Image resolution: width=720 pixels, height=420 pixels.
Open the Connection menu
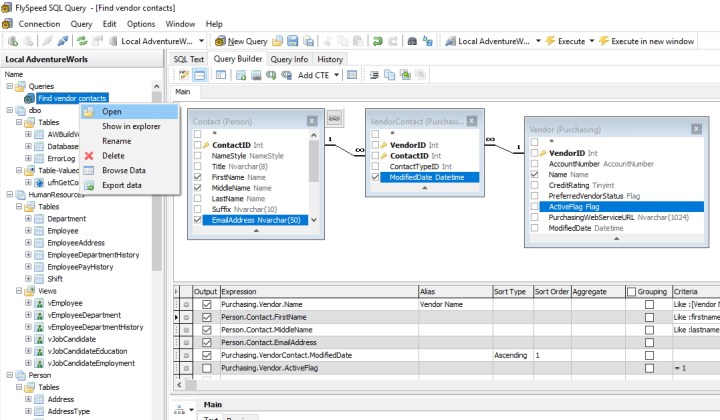39,24
